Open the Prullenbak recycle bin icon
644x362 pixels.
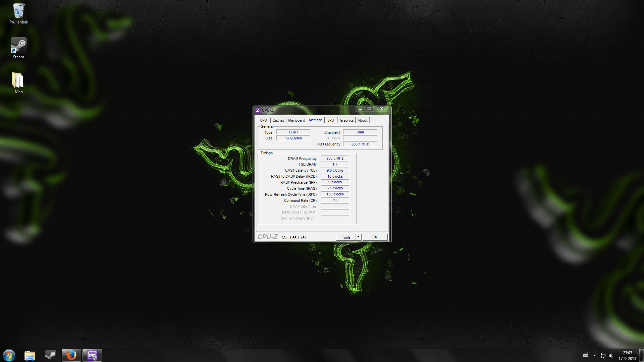pyautogui.click(x=18, y=13)
